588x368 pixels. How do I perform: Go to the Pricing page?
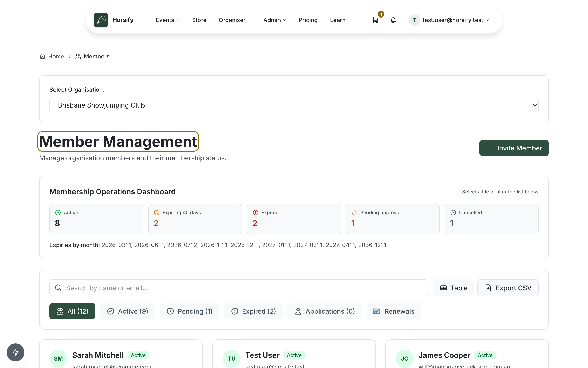308,20
